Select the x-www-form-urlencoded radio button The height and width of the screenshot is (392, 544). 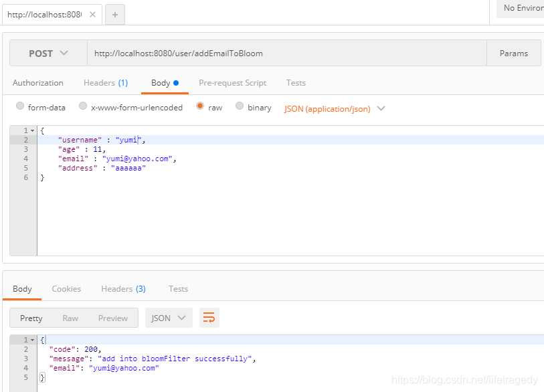[83, 106]
